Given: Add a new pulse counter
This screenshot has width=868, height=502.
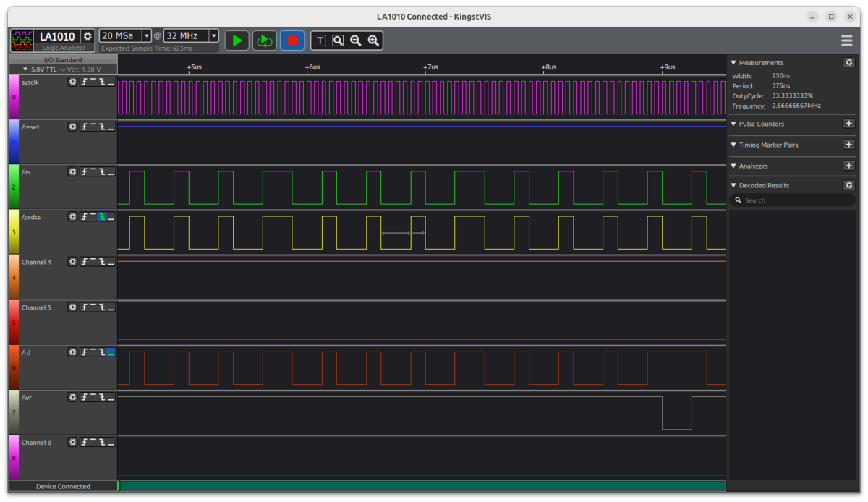Looking at the screenshot, I should click(849, 124).
